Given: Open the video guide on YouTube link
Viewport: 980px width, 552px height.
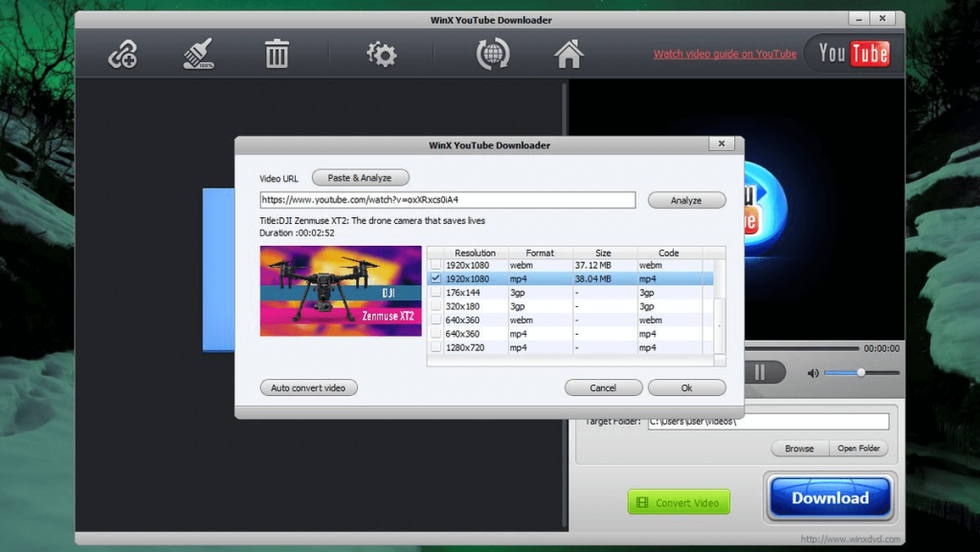Looking at the screenshot, I should pos(724,54).
